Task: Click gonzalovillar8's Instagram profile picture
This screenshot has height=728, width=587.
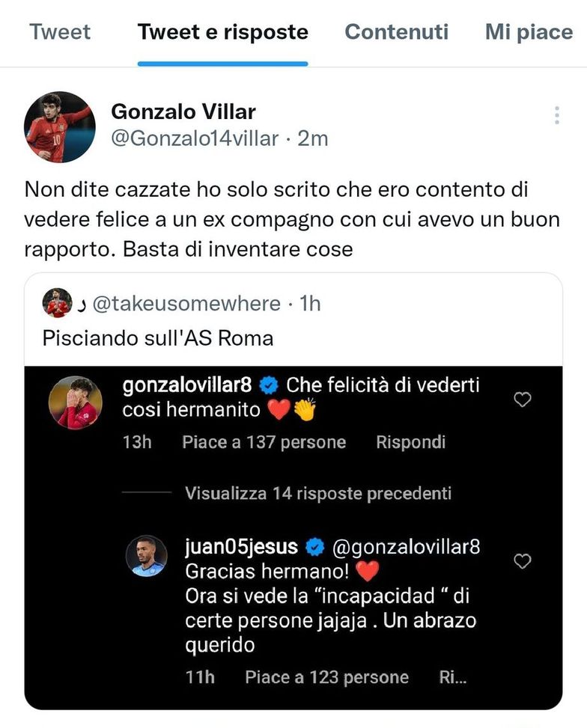Action: (74, 402)
